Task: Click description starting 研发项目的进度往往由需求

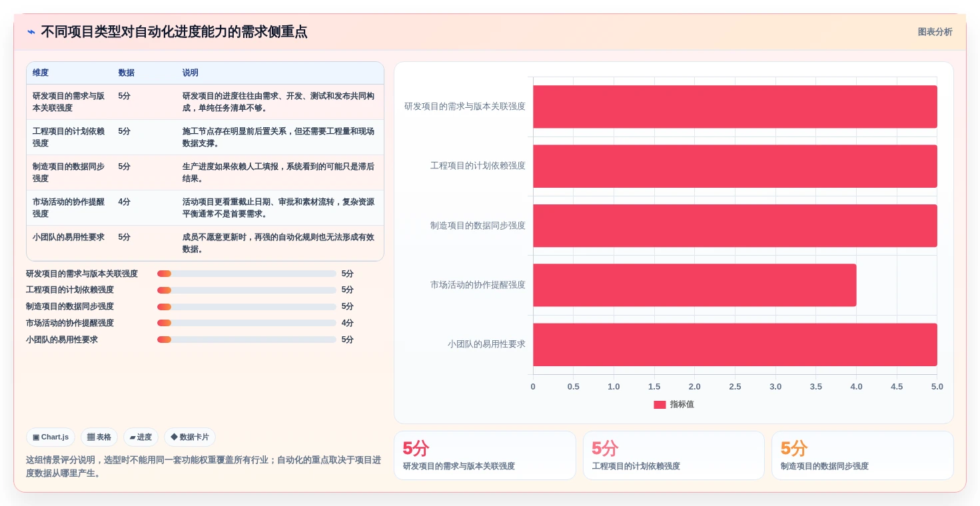Action: (278, 102)
